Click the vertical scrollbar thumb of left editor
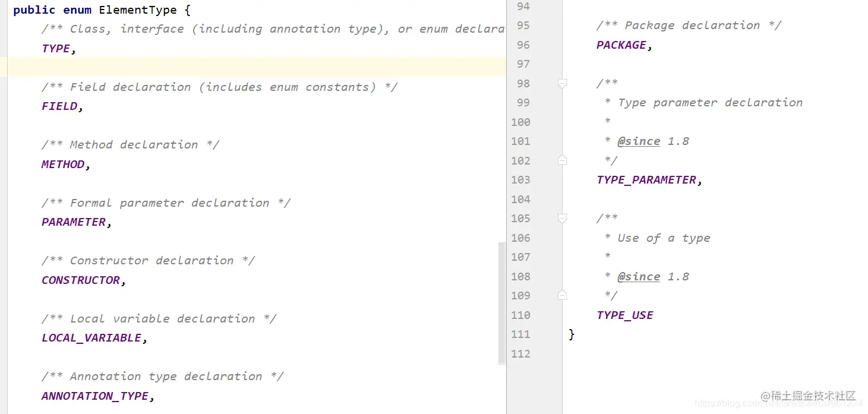 (502, 303)
